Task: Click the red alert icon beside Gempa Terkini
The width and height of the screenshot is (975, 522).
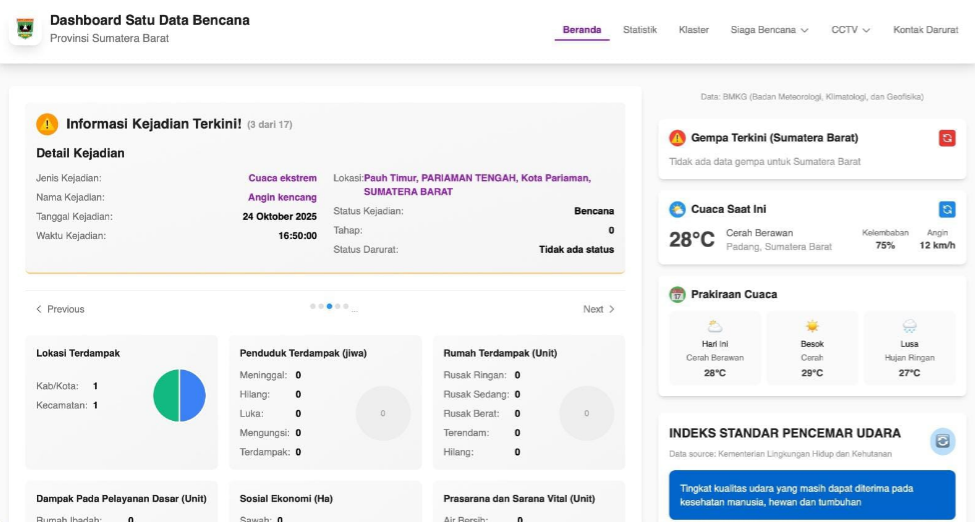Action: [677, 138]
